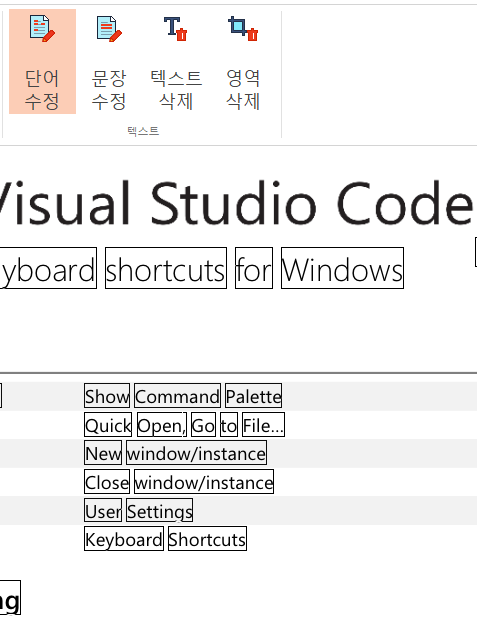Select the word box 'for' in subtitle
Viewport: 477px width, 620px height.
[254, 268]
